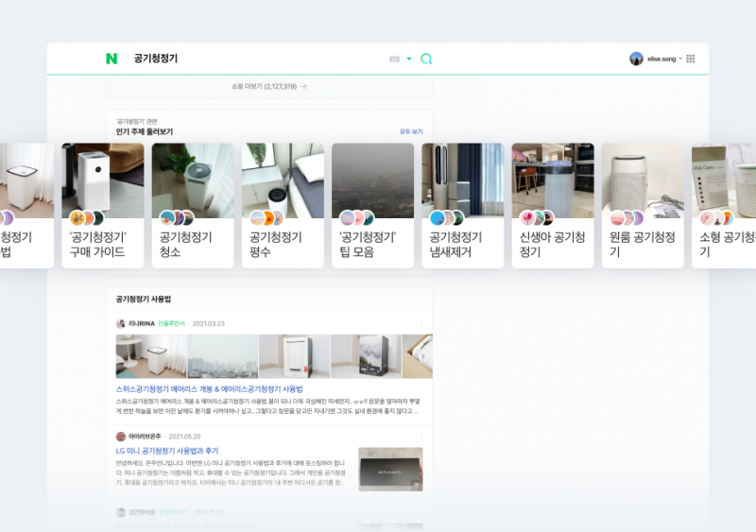Click the 2021.03.23 post date
Viewport: 756px width, 532px height.
click(208, 323)
